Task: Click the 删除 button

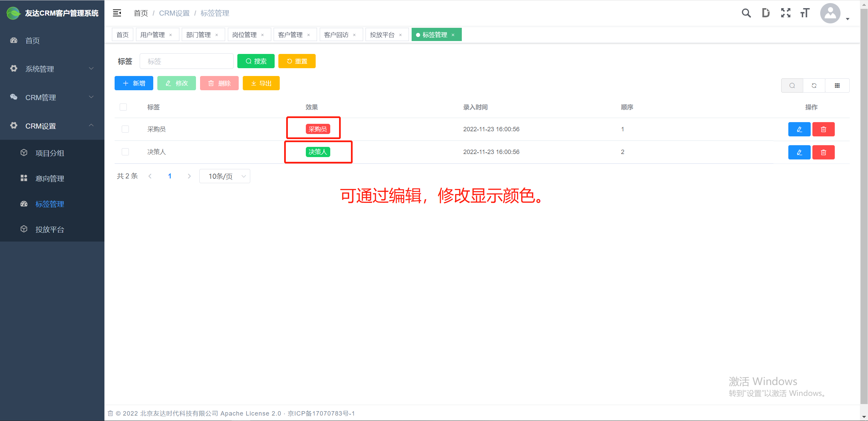Action: 219,83
